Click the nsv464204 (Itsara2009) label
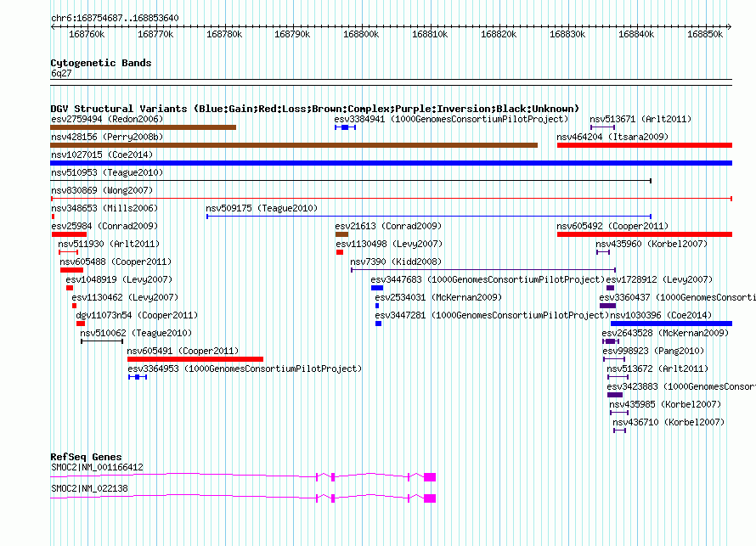756x546 pixels. tap(612, 137)
